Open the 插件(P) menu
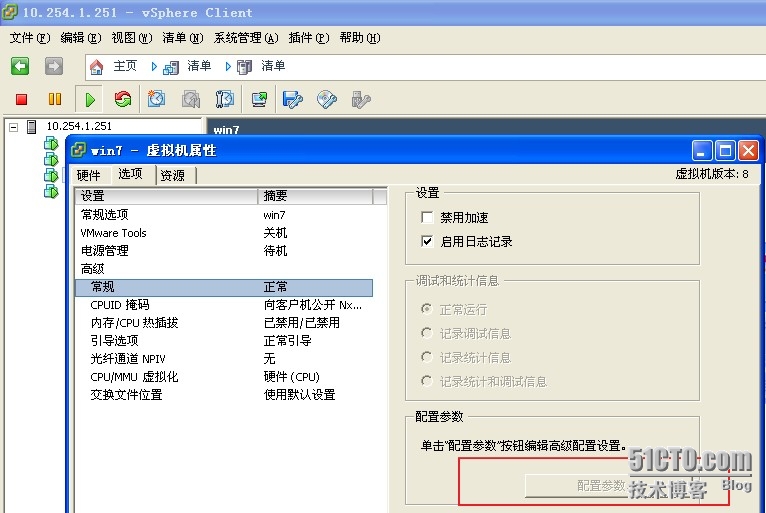Screen dimensions: 766x513 pyautogui.click(x=309, y=38)
